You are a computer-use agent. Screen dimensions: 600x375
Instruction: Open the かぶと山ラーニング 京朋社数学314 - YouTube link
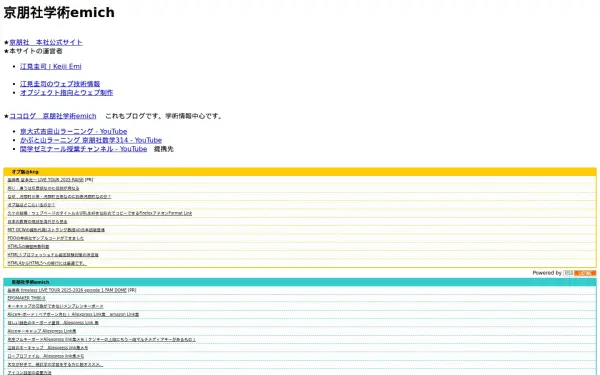click(x=91, y=140)
